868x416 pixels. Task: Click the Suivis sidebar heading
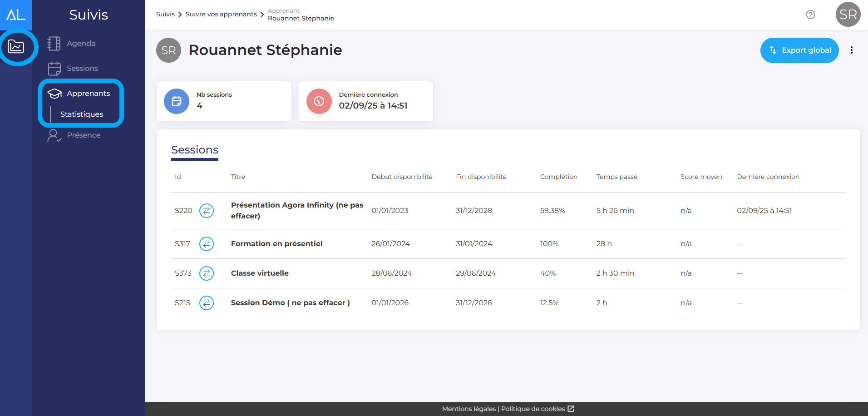click(x=89, y=15)
